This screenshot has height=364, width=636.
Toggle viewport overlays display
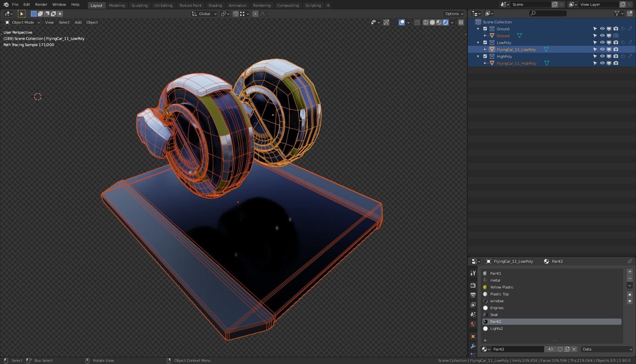[x=402, y=22]
